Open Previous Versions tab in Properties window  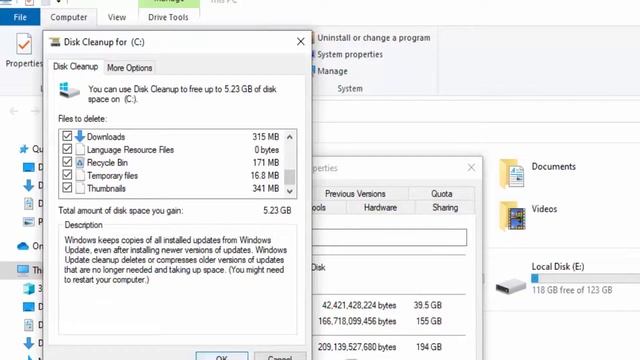[x=355, y=194]
